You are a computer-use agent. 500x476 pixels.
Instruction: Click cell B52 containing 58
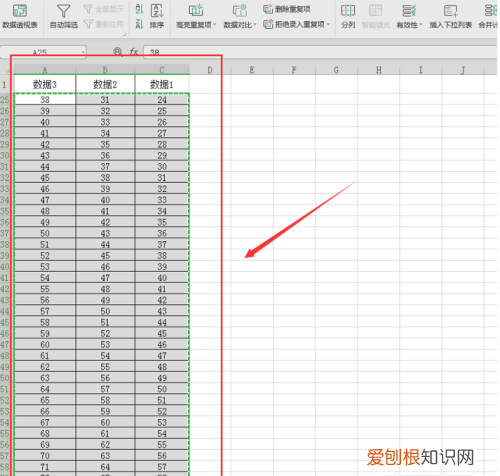coord(105,400)
